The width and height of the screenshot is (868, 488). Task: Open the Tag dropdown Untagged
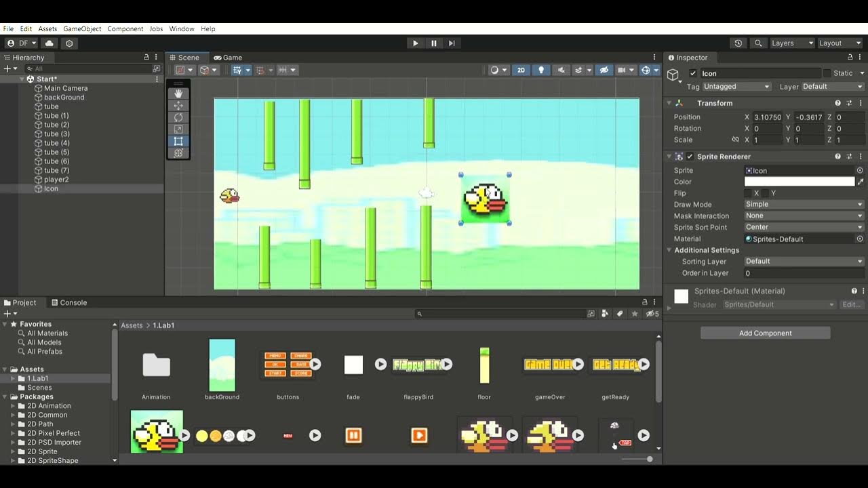[x=737, y=87]
